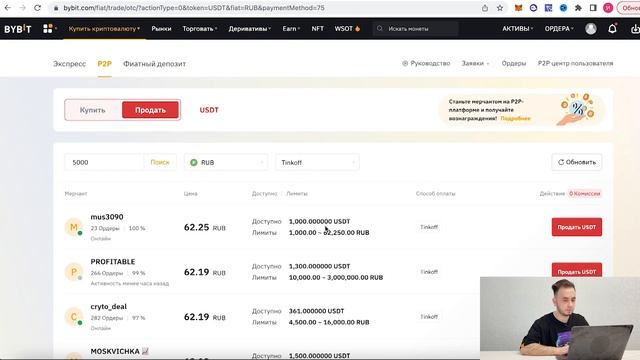Switch to the Купить toggle
This screenshot has width=640, height=360.
[x=93, y=110]
